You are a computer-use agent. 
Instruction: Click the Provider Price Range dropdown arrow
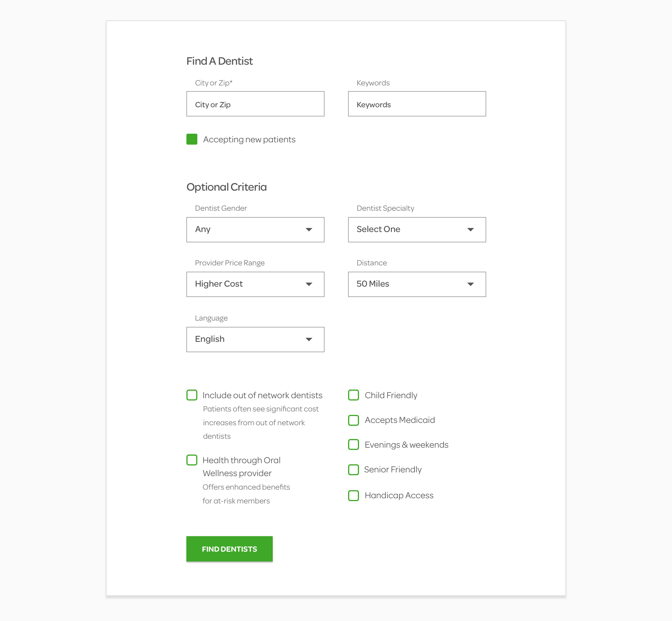coord(309,284)
